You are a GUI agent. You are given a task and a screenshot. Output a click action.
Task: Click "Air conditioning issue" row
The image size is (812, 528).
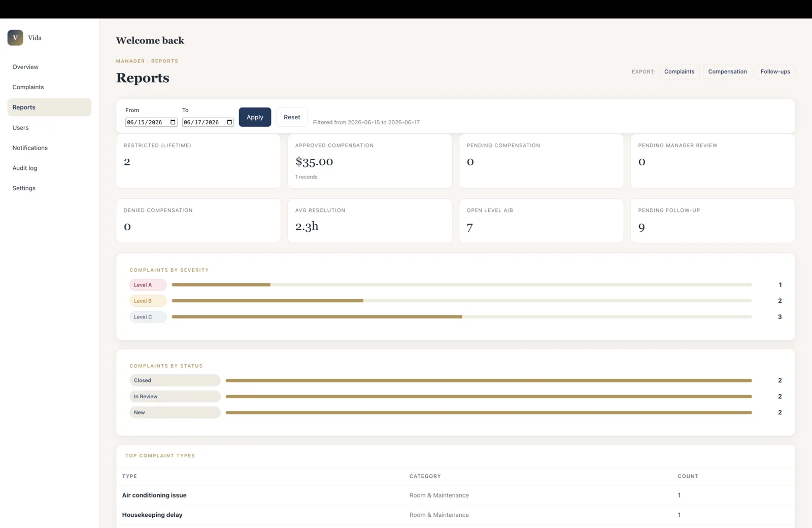[456, 496]
